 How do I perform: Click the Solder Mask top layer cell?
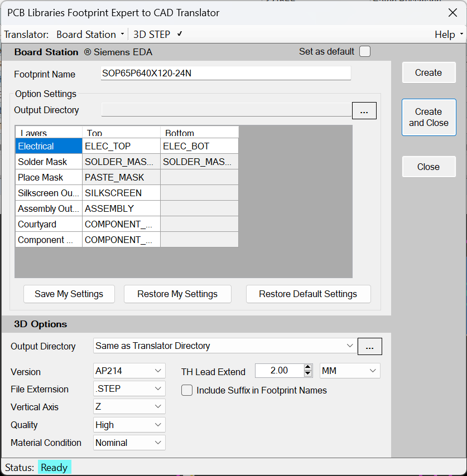(121, 162)
